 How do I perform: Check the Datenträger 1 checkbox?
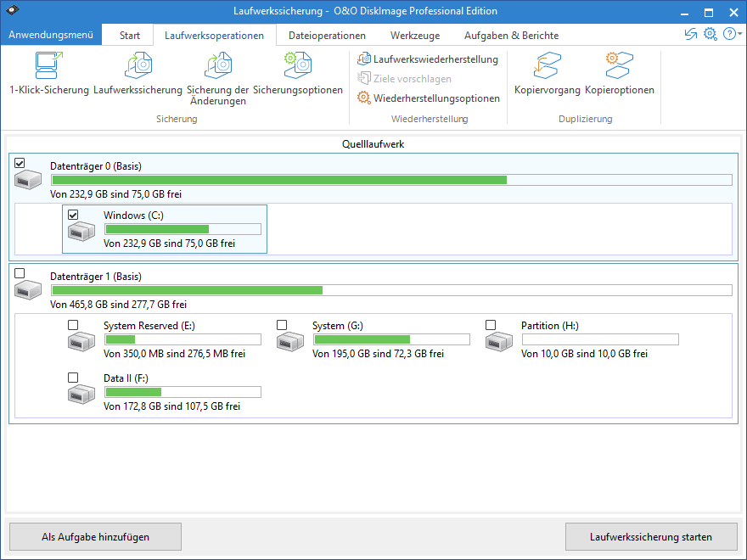(20, 273)
